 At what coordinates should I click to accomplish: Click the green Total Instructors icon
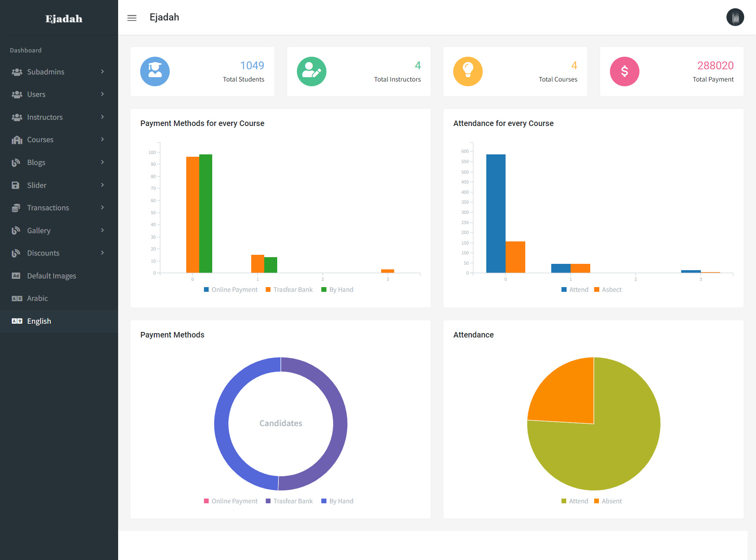[x=311, y=71]
